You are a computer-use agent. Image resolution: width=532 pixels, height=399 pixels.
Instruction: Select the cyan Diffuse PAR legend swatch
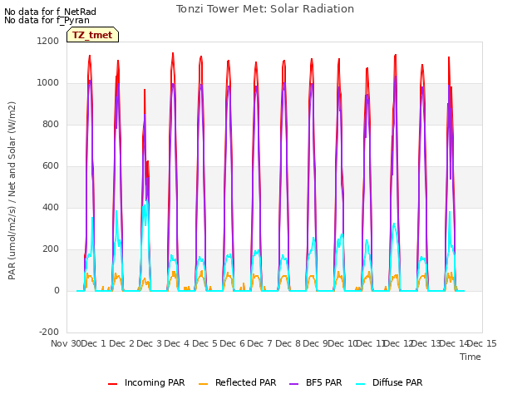360,384
